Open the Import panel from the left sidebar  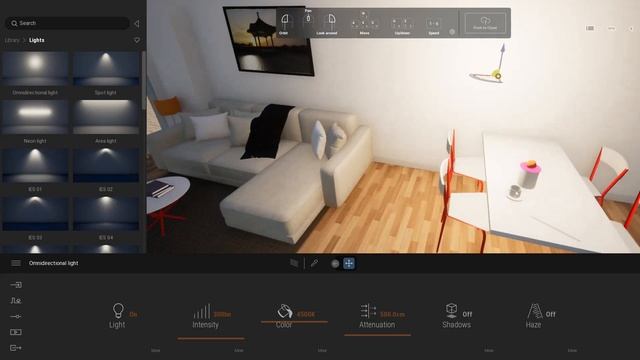pos(16,285)
